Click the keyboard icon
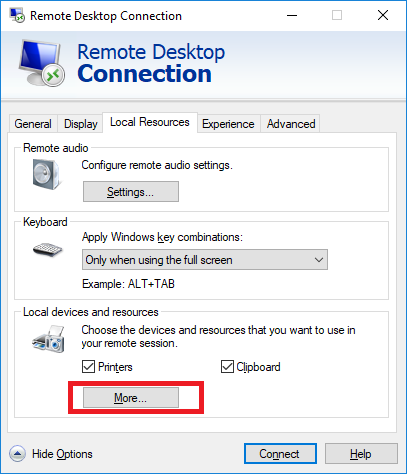This screenshot has width=407, height=474. coord(48,250)
